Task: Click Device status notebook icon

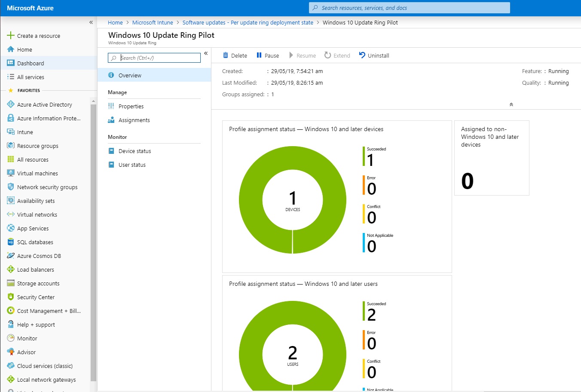Action: (111, 151)
